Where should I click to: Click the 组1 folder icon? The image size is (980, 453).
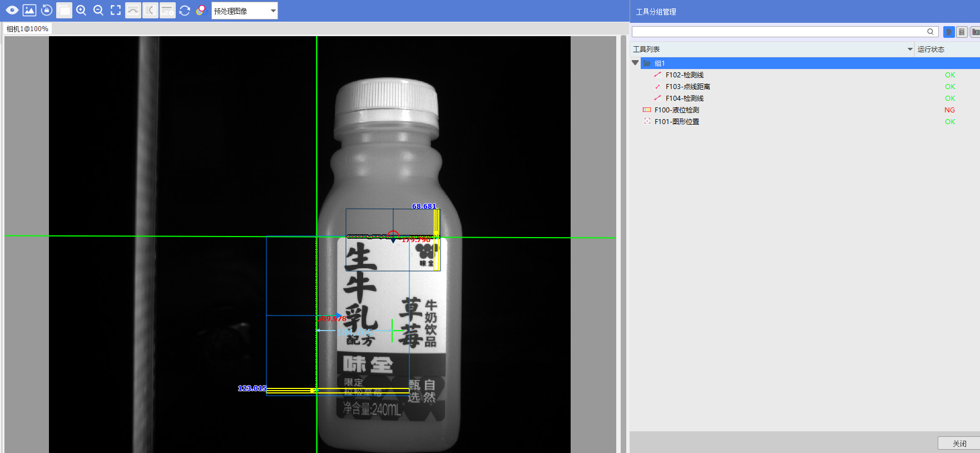point(647,63)
